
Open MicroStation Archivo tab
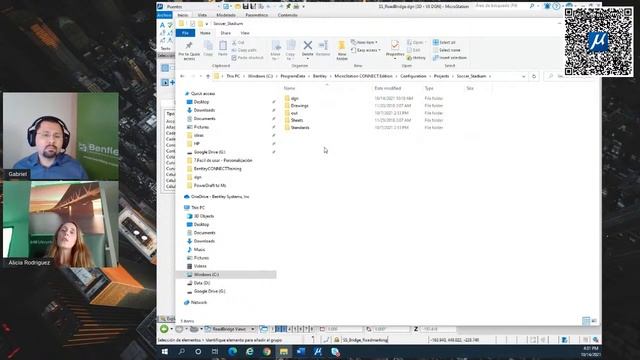tap(164, 15)
